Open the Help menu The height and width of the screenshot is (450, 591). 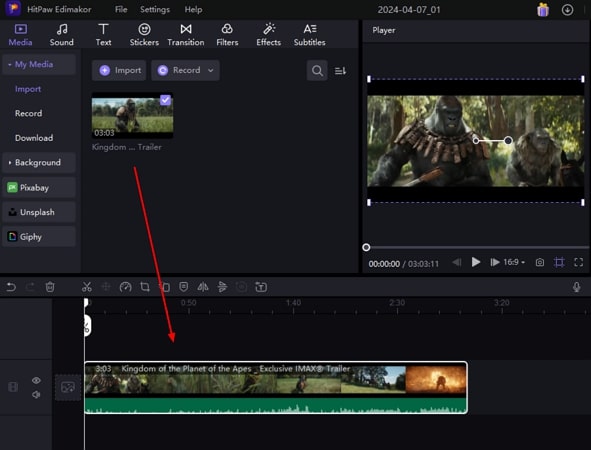tap(193, 9)
